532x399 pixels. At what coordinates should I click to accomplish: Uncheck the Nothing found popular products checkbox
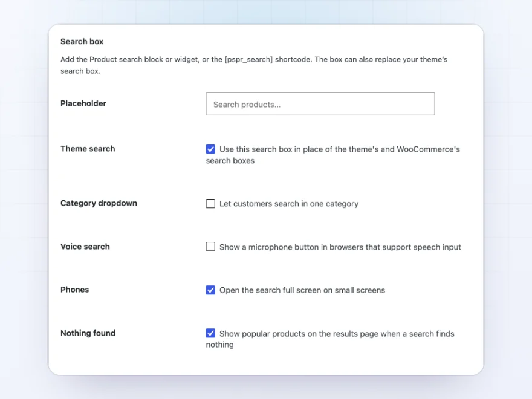point(210,333)
